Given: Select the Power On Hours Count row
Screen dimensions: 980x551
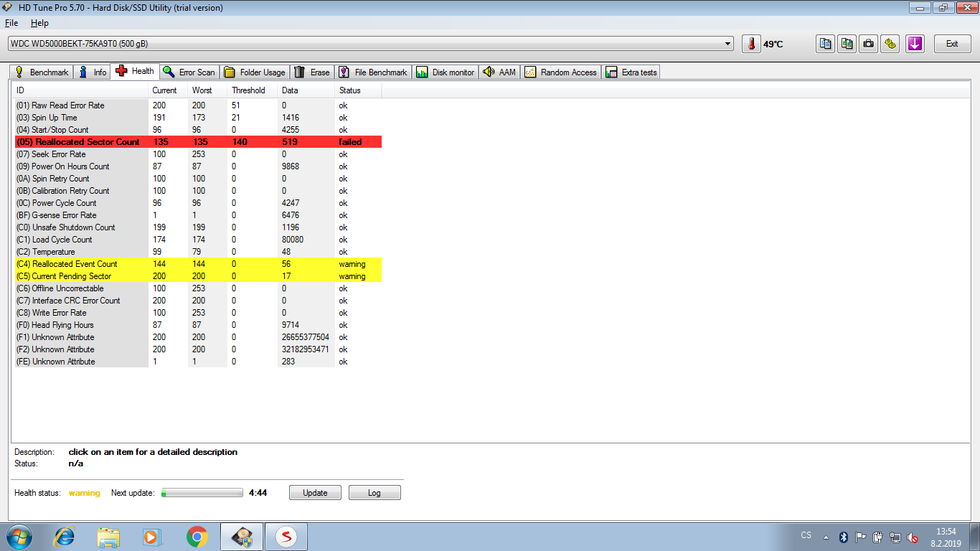Looking at the screenshot, I should coord(197,166).
